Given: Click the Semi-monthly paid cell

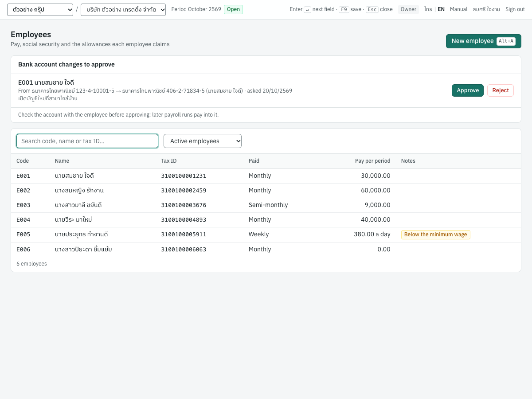Looking at the screenshot, I should pos(268,205).
